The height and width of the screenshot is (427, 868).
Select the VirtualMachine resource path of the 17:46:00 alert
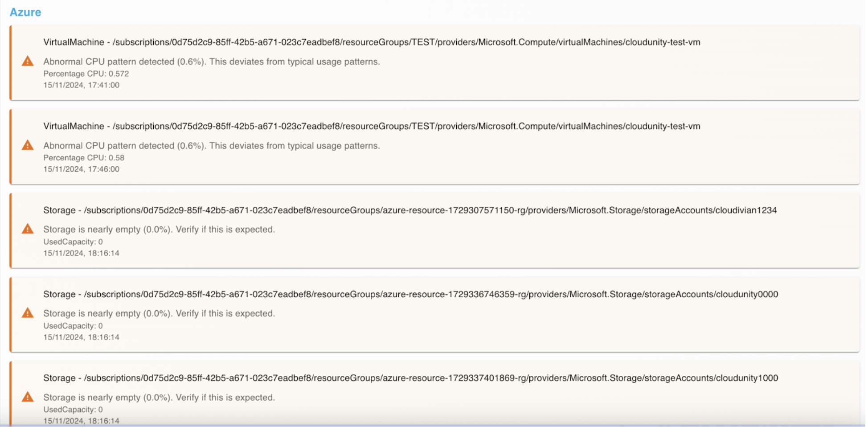click(x=372, y=127)
